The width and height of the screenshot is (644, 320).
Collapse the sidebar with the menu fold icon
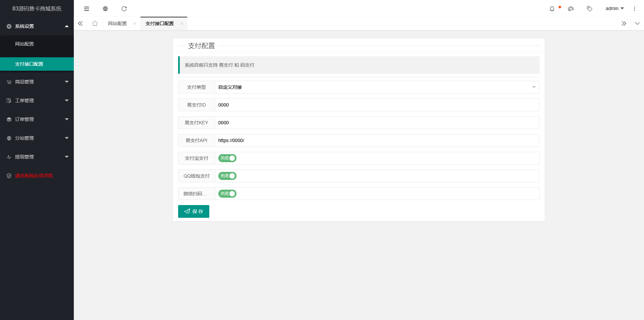tap(87, 9)
